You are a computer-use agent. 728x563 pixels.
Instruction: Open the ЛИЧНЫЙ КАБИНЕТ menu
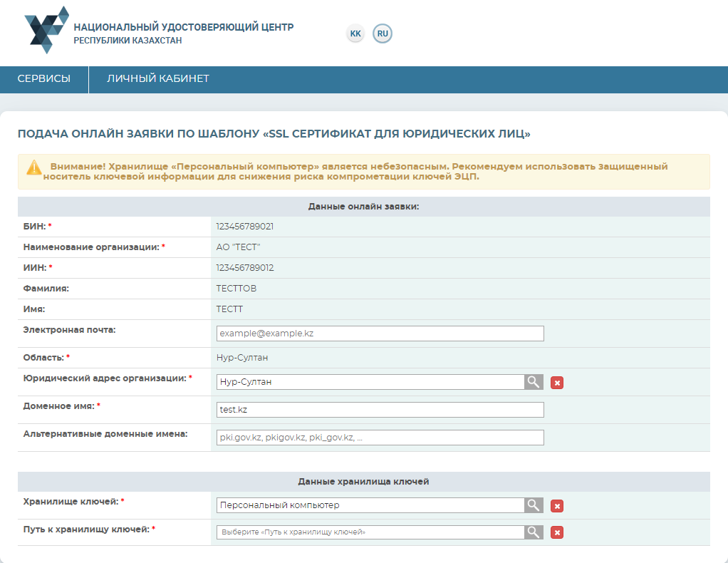click(158, 79)
